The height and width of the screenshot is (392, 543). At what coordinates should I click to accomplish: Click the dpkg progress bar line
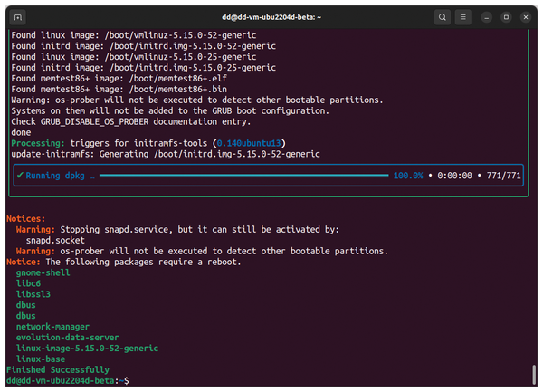243,176
